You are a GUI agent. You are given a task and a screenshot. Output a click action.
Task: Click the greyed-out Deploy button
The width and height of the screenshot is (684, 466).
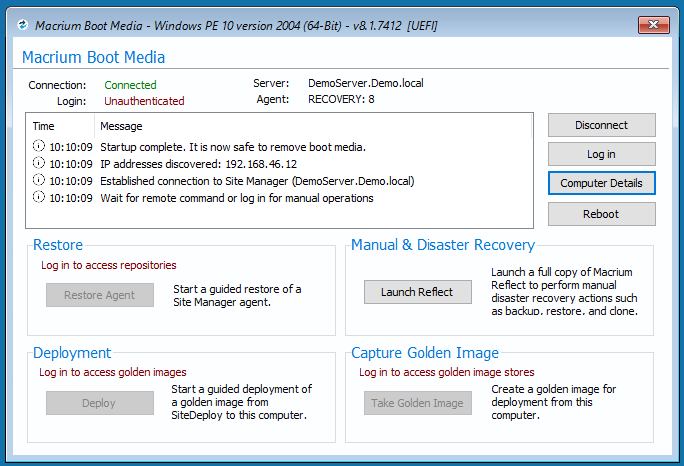click(100, 403)
